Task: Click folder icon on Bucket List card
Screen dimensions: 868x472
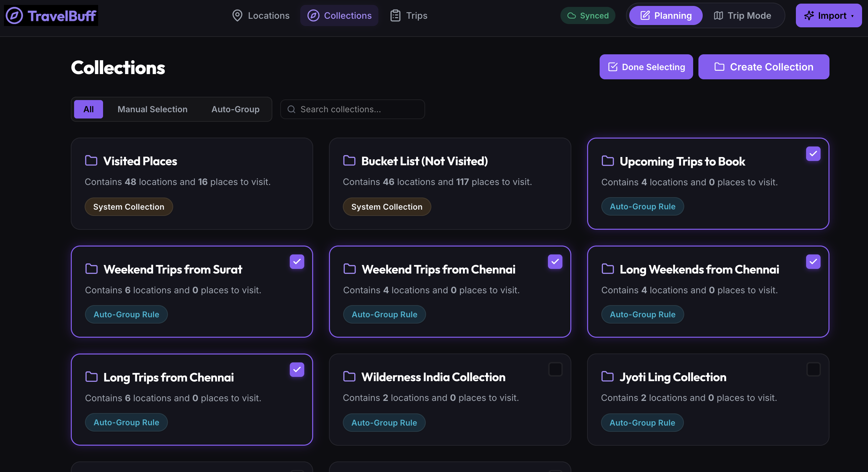Action: [x=349, y=160]
